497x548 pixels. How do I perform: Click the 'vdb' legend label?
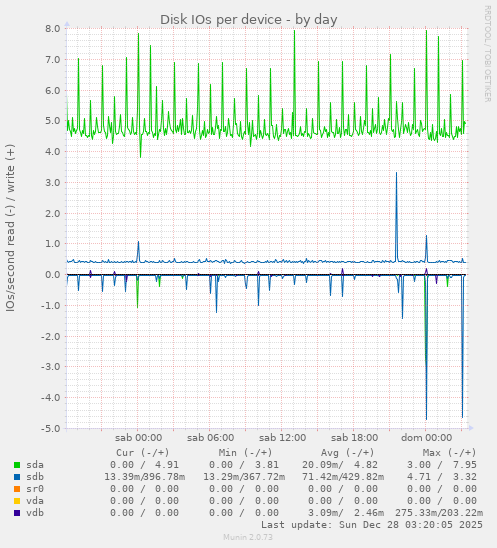pos(35,513)
